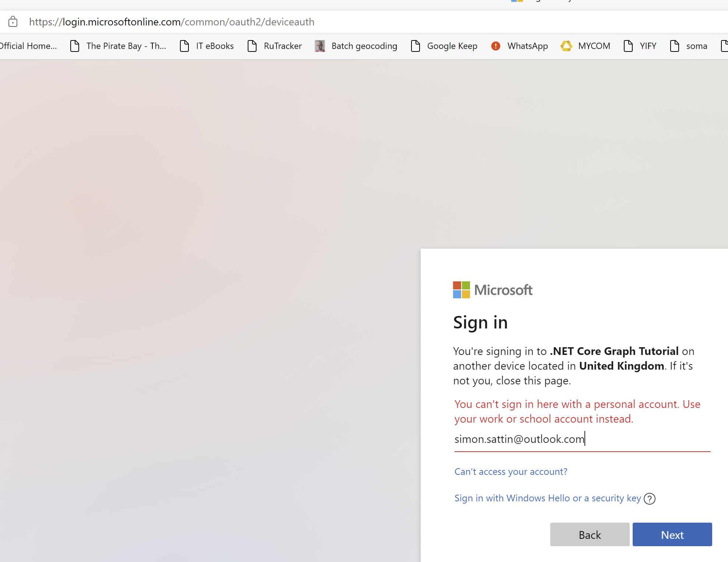728x562 pixels.
Task: Click the IT eBooks bookmark icon
Action: point(184,46)
